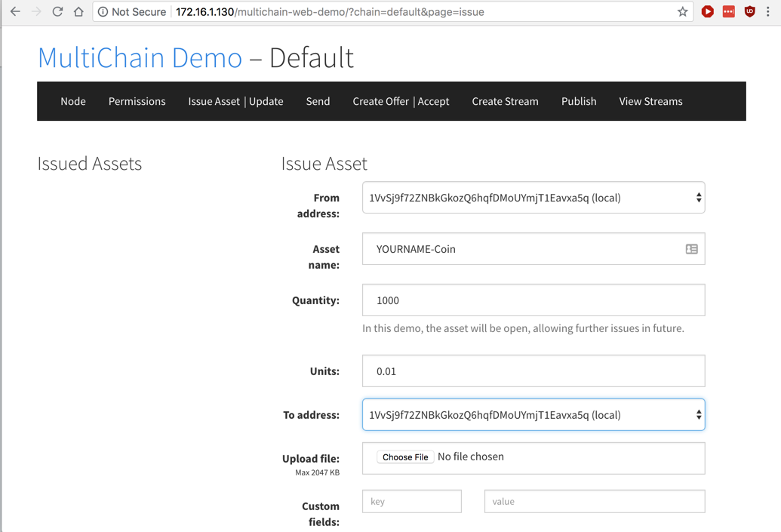Click the custom fields key input

point(411,501)
